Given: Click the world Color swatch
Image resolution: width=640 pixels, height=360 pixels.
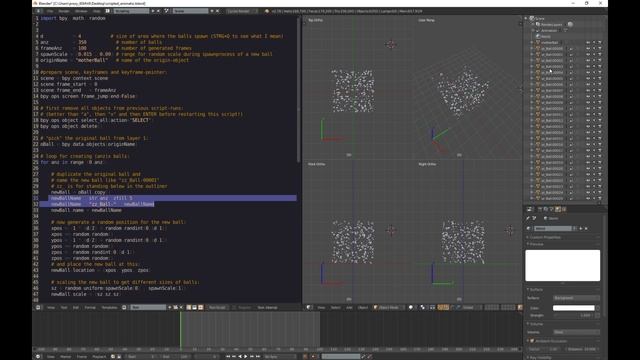Looking at the screenshot, I should coord(573,308).
